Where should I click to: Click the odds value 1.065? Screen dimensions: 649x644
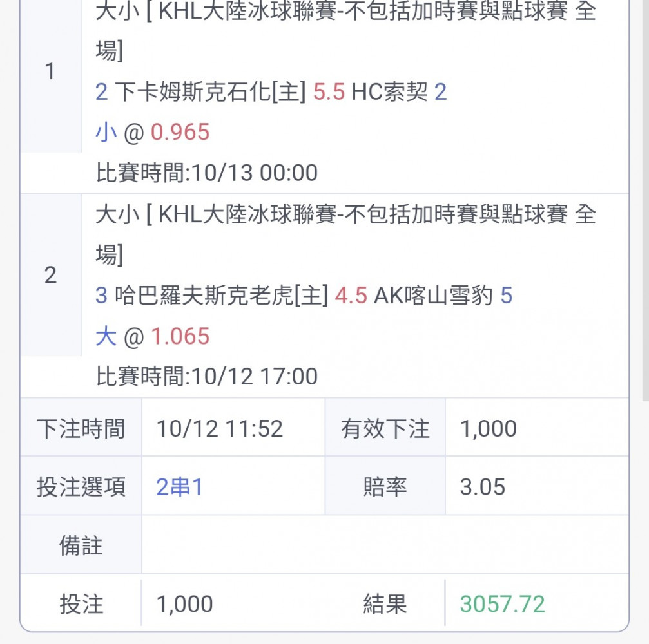180,336
